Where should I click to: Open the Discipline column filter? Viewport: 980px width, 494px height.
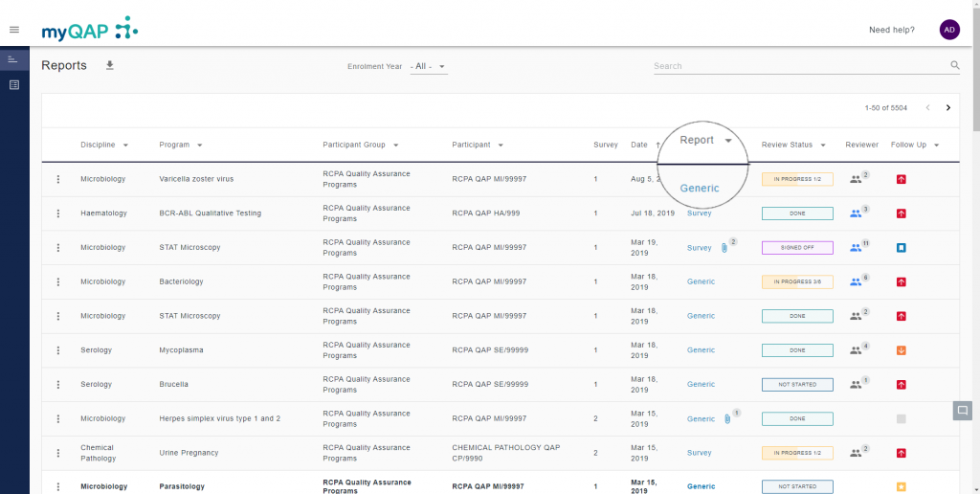coord(125,146)
